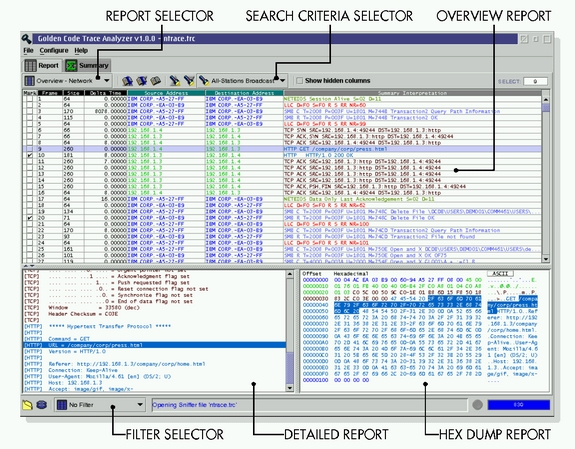Click the Delta Time column header
This screenshot has height=449, width=575.
[106, 93]
